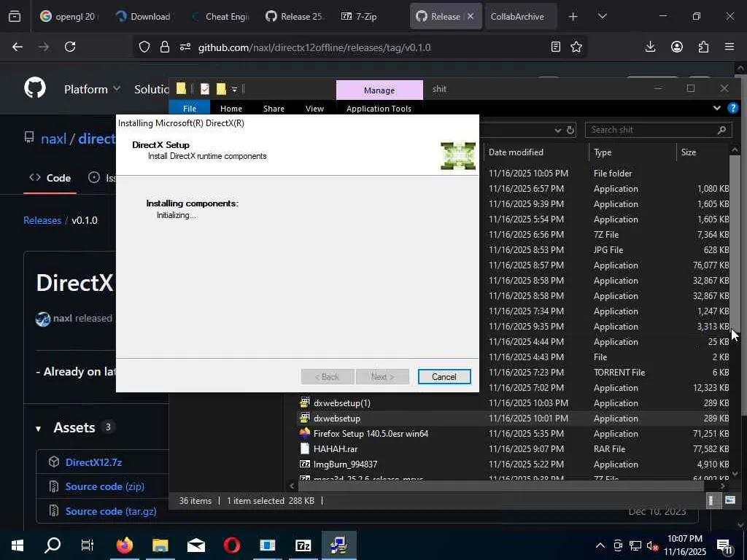Close the active Release tab
Screen dimensions: 747x560
coord(471,16)
